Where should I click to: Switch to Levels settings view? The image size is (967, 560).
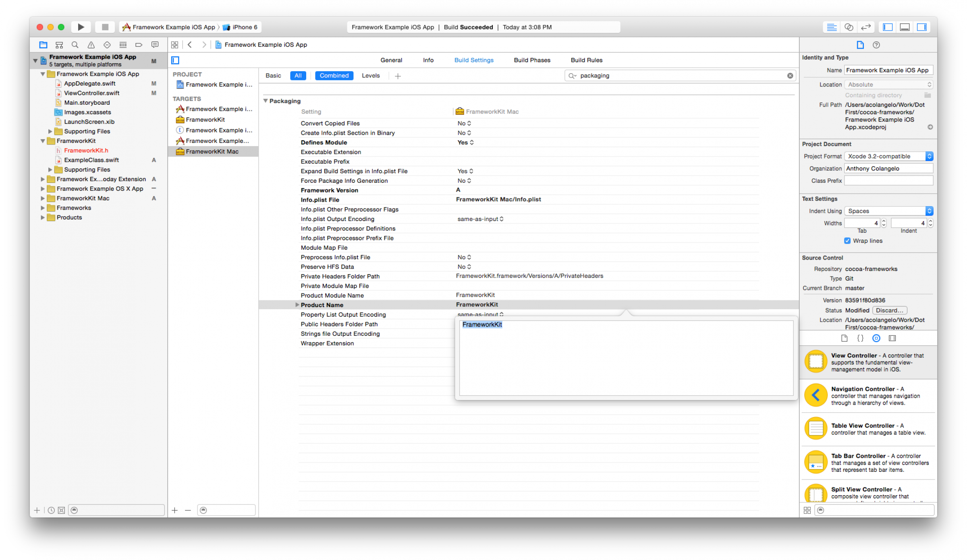tap(371, 76)
